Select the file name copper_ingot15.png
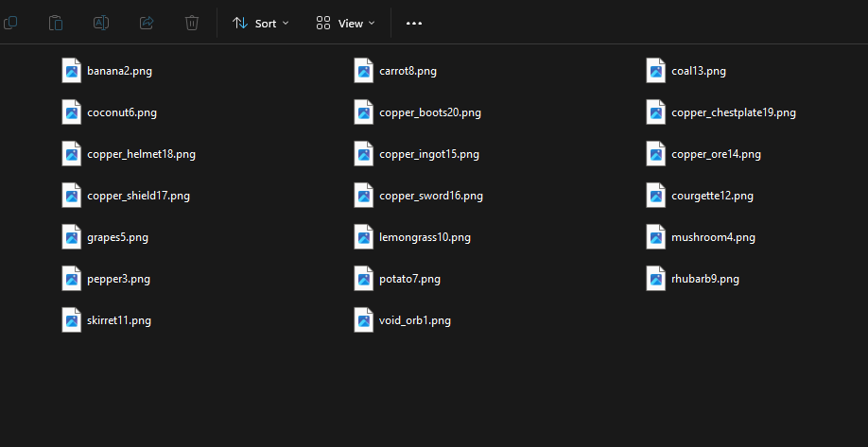The image size is (868, 447). click(x=429, y=154)
